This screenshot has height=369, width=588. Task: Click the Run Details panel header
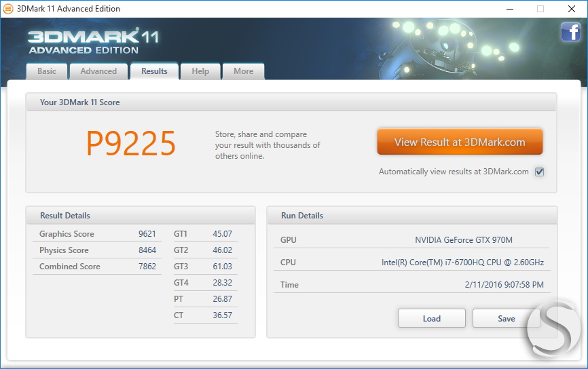pos(412,216)
